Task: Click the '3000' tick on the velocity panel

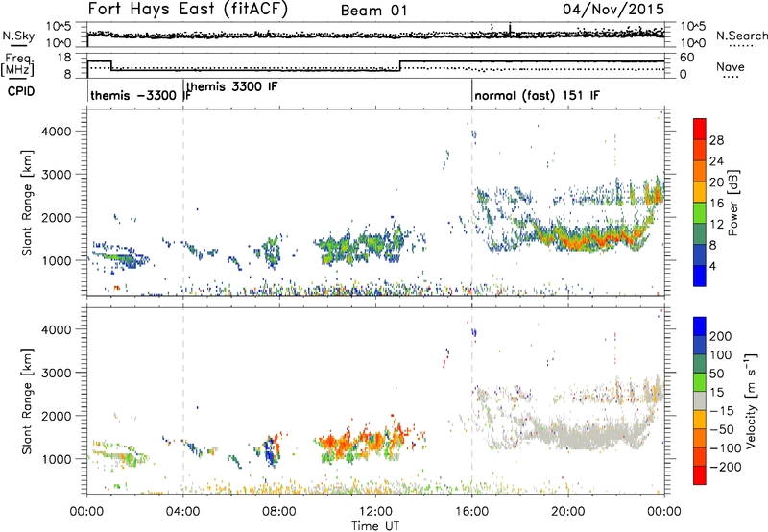Action: coord(56,373)
